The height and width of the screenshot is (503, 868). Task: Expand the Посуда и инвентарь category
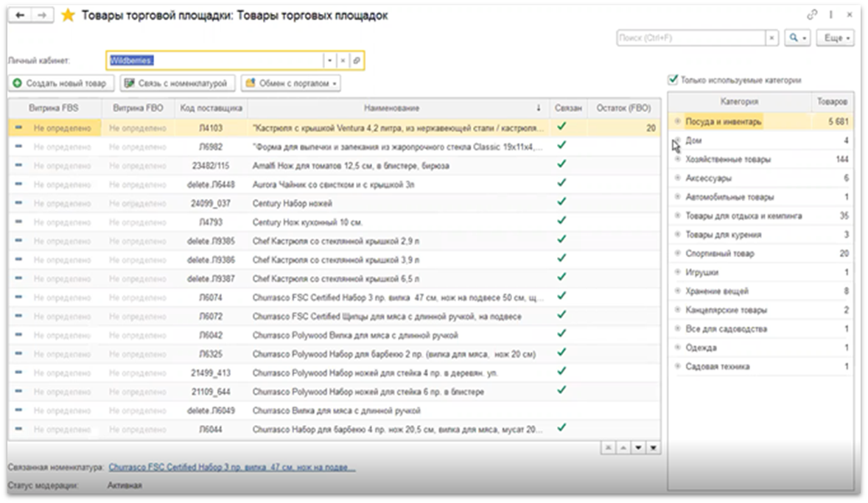coord(677,122)
